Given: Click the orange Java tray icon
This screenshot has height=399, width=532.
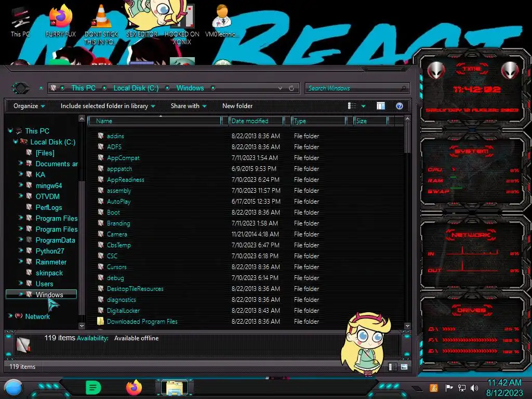Looking at the screenshot, I should [434, 388].
